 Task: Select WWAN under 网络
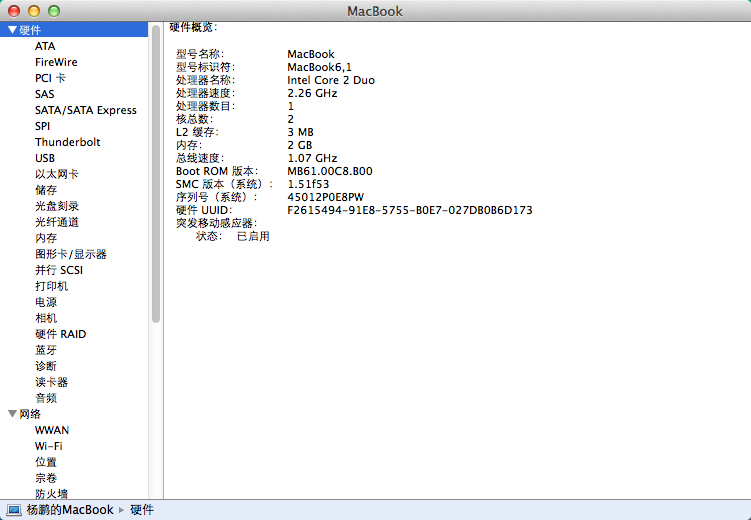52,430
